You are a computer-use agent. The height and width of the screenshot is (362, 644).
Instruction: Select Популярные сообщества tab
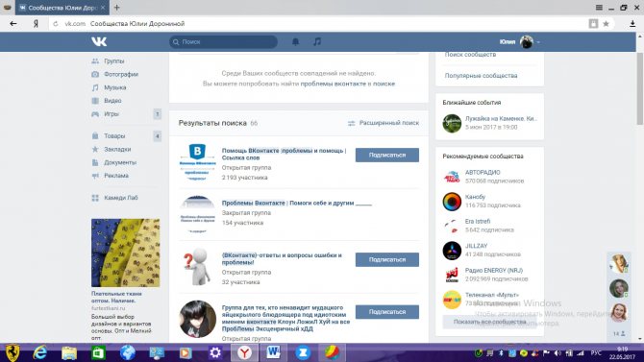[481, 76]
